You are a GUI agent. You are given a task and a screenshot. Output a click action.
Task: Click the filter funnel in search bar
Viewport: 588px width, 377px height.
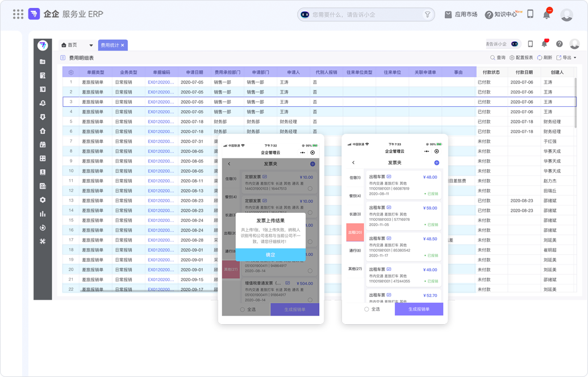click(428, 15)
